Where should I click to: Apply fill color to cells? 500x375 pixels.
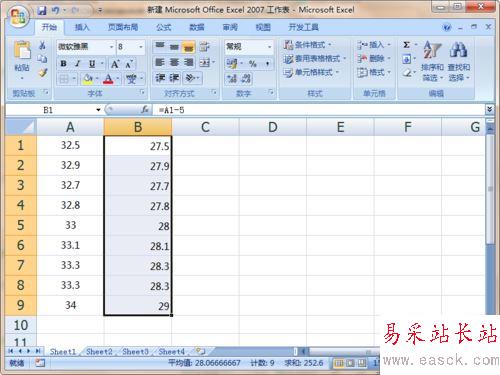[x=88, y=79]
